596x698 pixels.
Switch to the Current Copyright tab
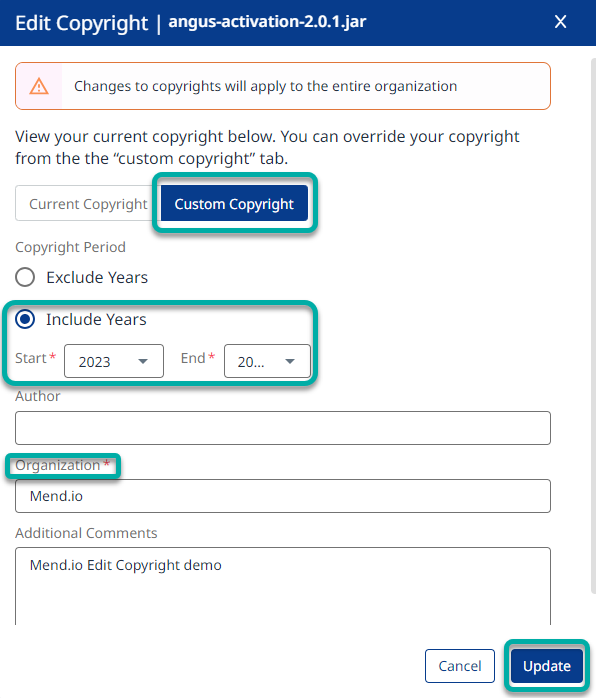pos(88,203)
